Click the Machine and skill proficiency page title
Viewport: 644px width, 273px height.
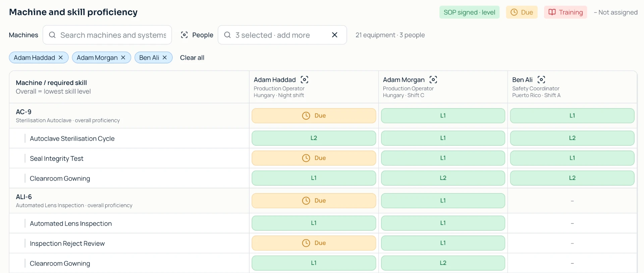pyautogui.click(x=73, y=12)
